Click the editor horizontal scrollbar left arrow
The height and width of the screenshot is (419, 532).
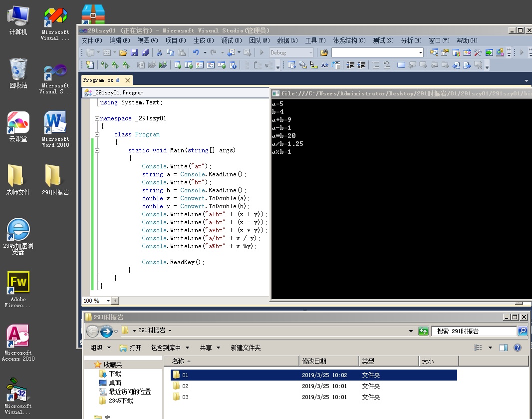pos(115,301)
